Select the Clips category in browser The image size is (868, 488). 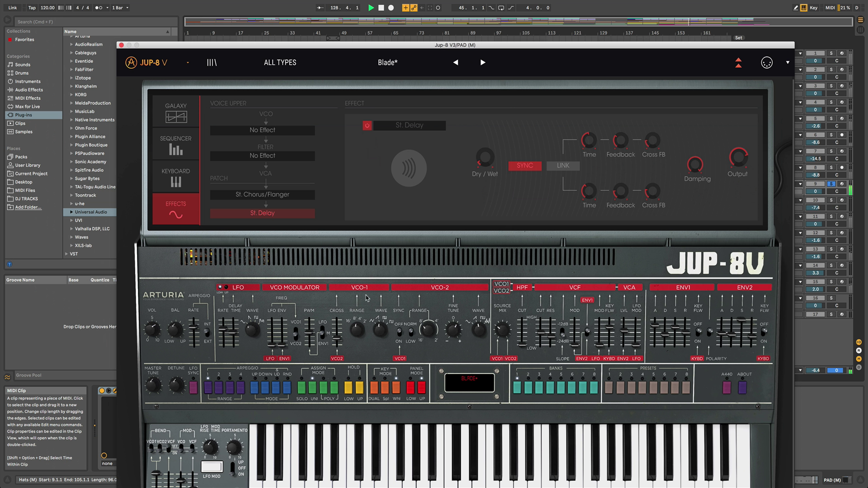(20, 123)
